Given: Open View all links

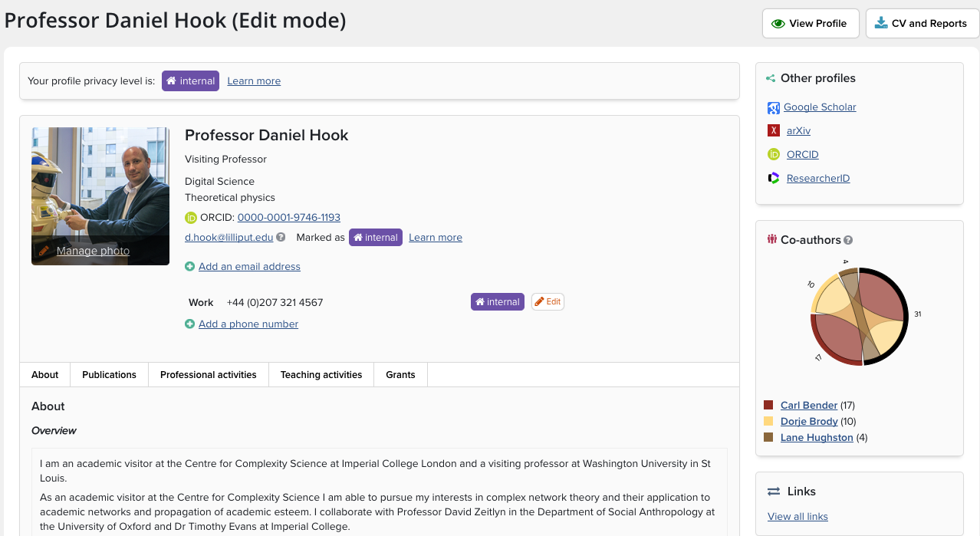Looking at the screenshot, I should point(797,517).
